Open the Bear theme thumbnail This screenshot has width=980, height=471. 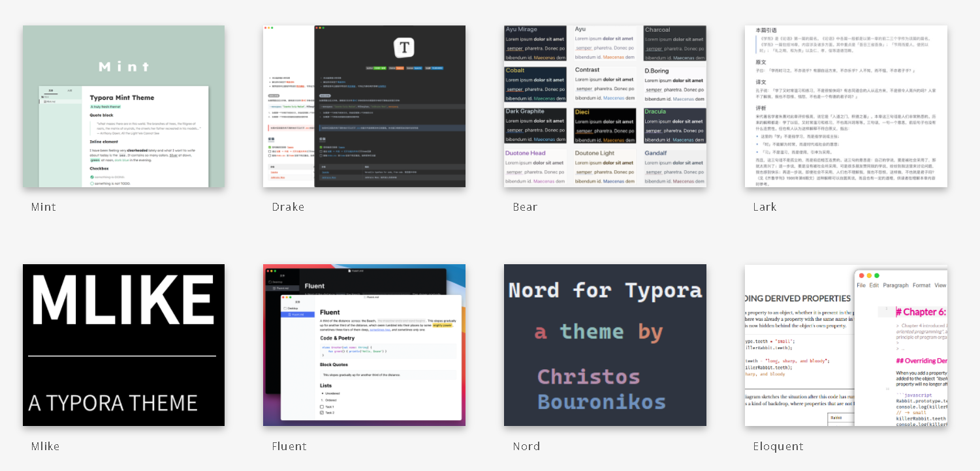click(605, 106)
